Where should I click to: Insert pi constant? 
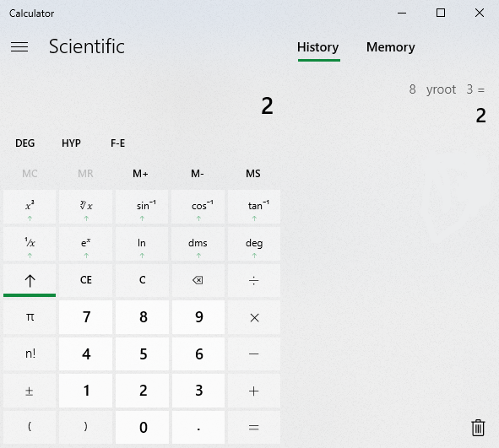tap(30, 317)
